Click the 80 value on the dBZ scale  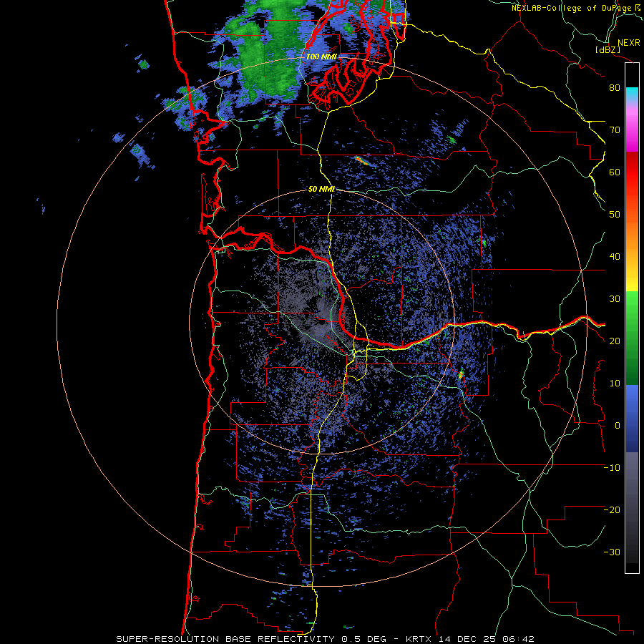(615, 88)
